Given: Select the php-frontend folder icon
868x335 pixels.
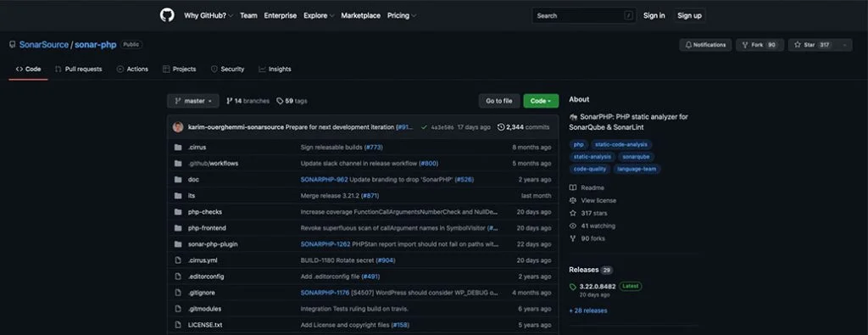Looking at the screenshot, I should point(178,227).
